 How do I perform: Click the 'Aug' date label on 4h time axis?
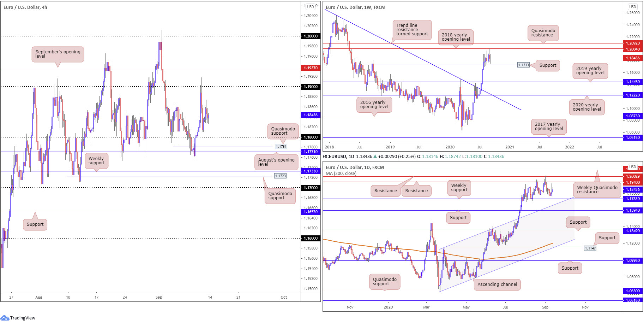tap(39, 297)
